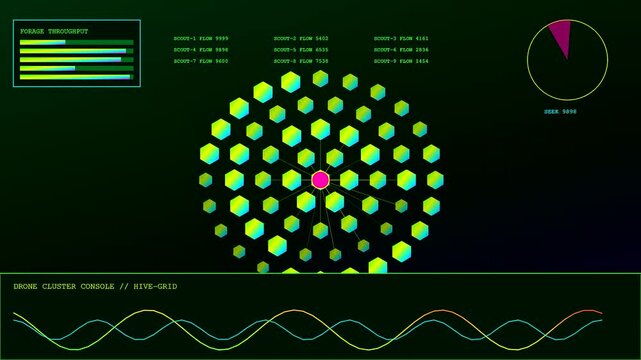Click the SEEK value label under dial
Image resolution: width=641 pixels, height=360 pixels.
[560, 112]
